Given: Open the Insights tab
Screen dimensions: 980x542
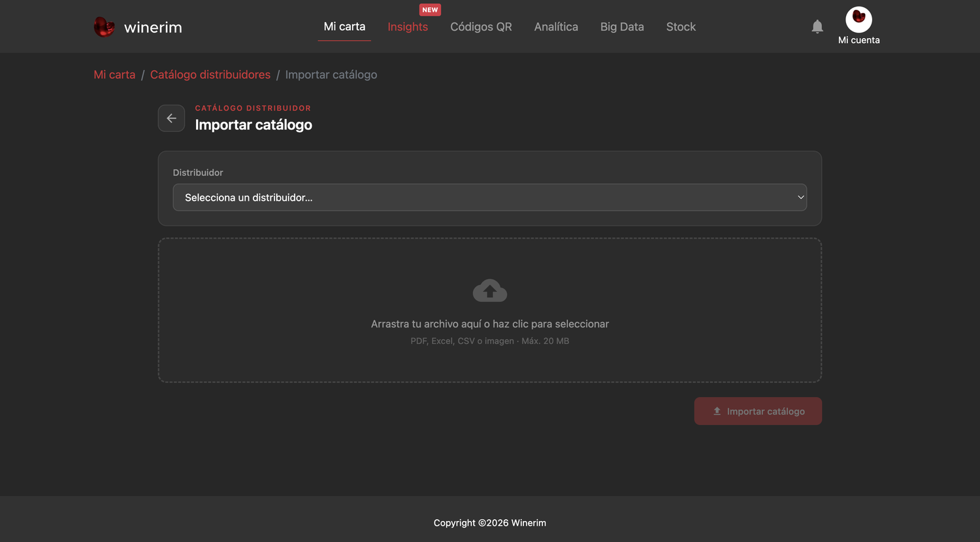Looking at the screenshot, I should coord(408,27).
